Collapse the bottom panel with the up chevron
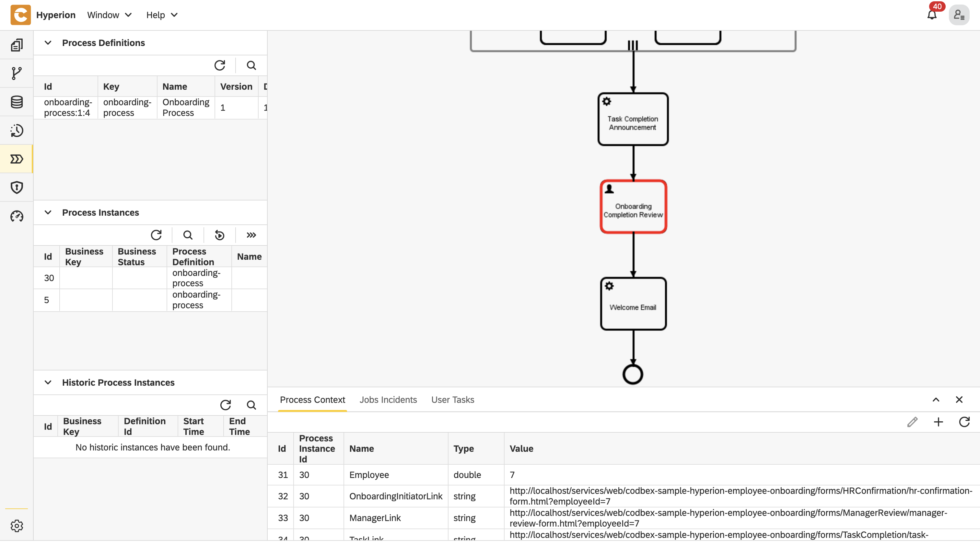Screen dimensions: 980x557 tap(936, 400)
